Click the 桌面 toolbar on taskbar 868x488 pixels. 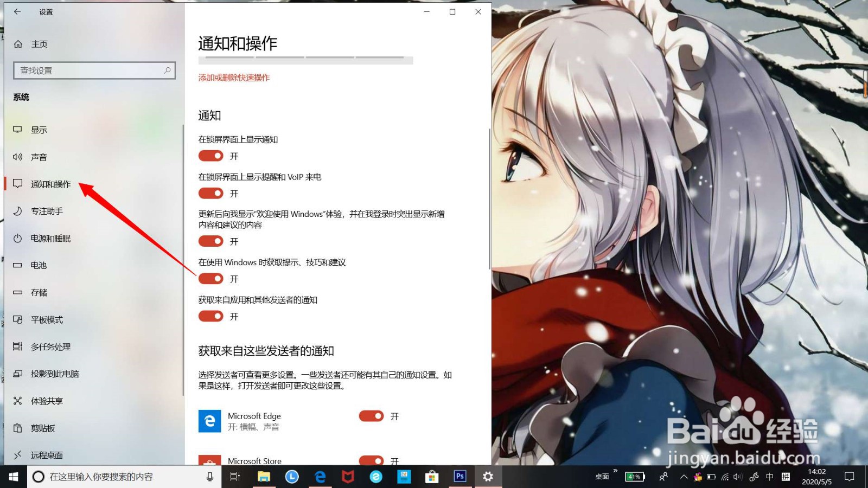point(602,477)
